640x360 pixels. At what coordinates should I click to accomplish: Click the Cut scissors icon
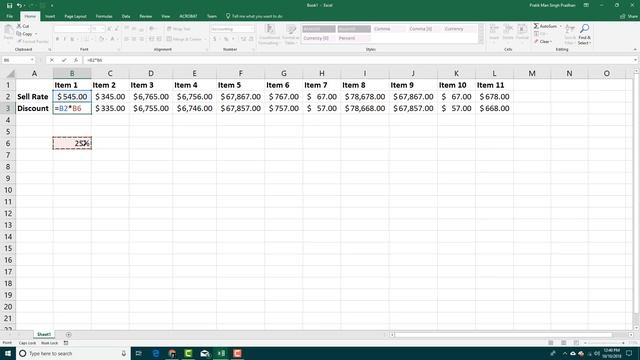tap(19, 26)
